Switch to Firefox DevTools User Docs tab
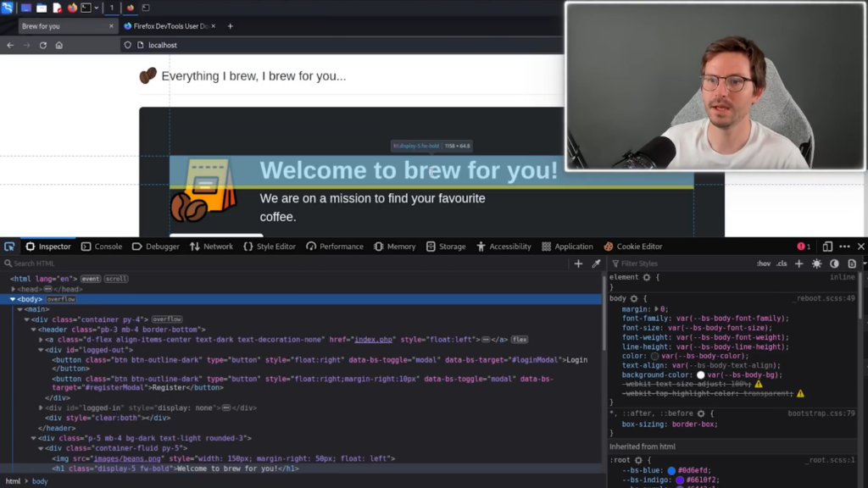Viewport: 868px width, 488px height. (x=170, y=26)
